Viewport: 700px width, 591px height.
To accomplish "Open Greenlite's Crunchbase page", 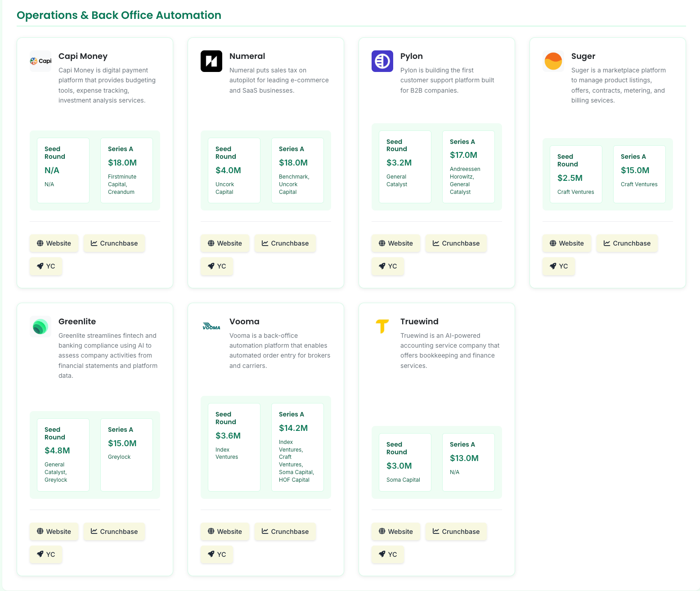I will (114, 532).
